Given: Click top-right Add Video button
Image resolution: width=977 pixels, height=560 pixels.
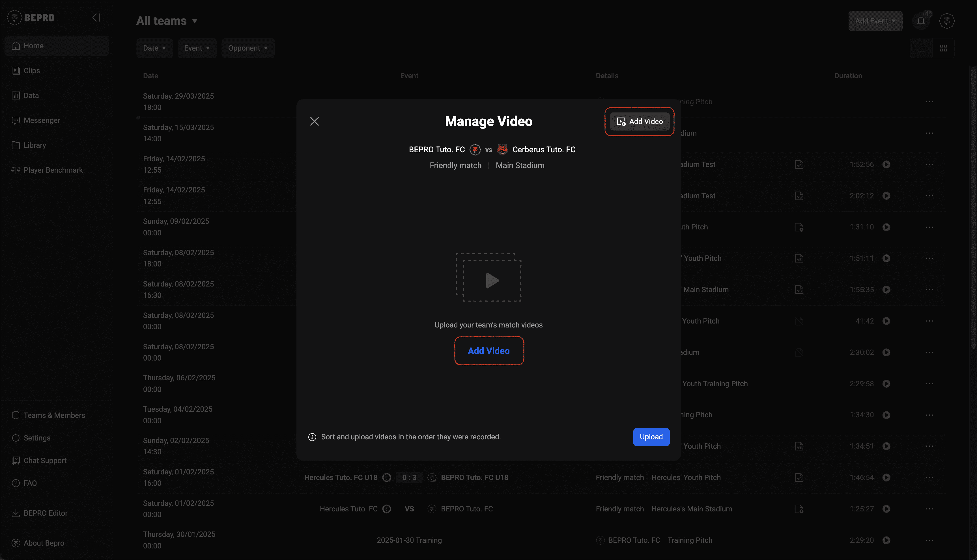Looking at the screenshot, I should click(639, 121).
